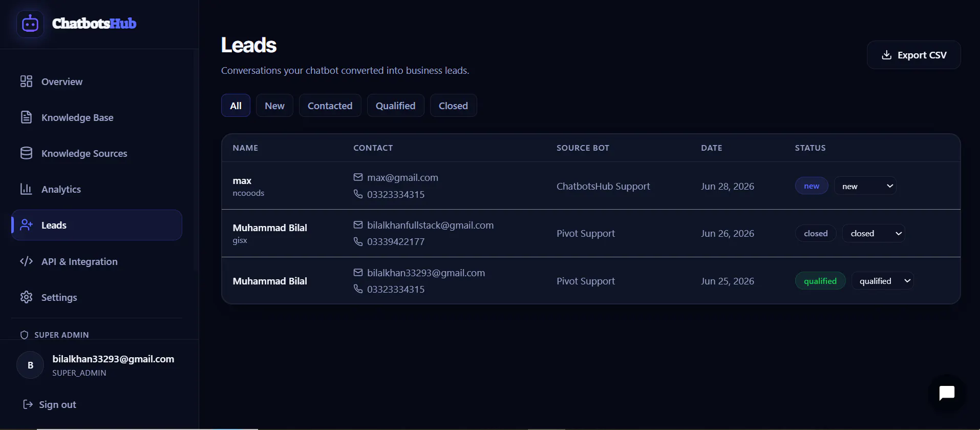Click the phone icon beside 03339422177
The image size is (980, 430).
[x=358, y=241]
